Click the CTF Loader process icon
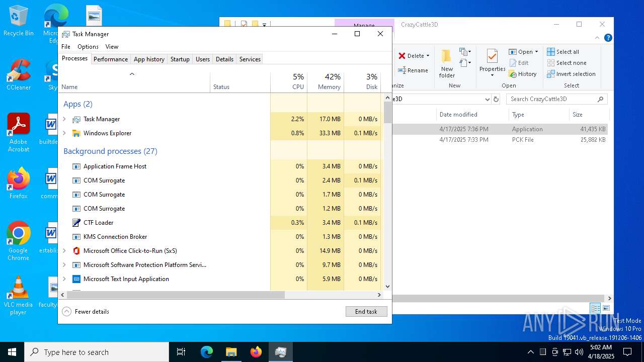The image size is (644, 362). click(76, 223)
